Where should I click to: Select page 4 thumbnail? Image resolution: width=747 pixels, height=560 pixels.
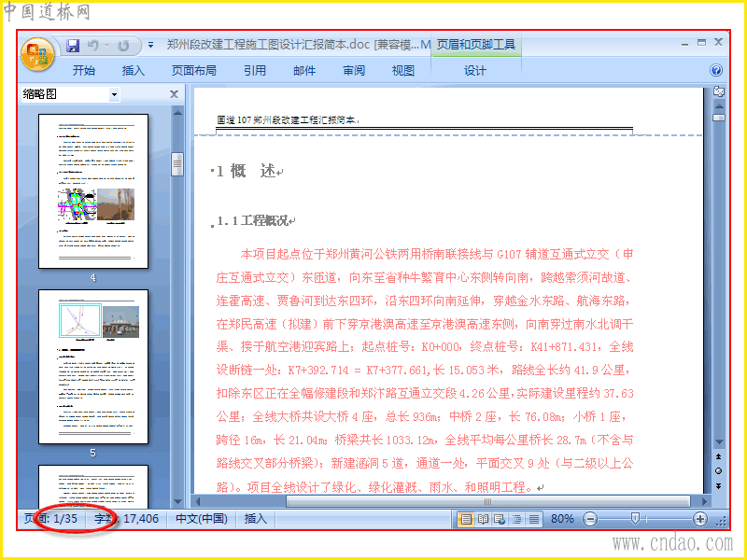(x=93, y=191)
